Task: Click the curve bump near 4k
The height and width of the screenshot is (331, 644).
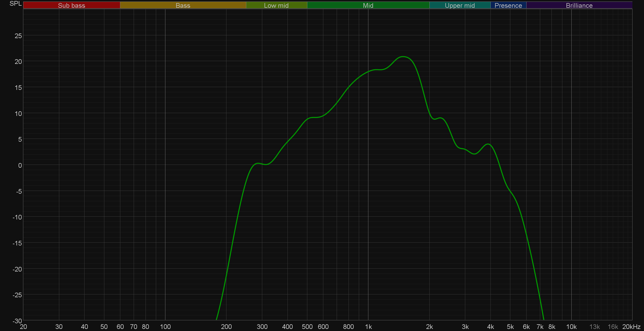Action: click(488, 144)
